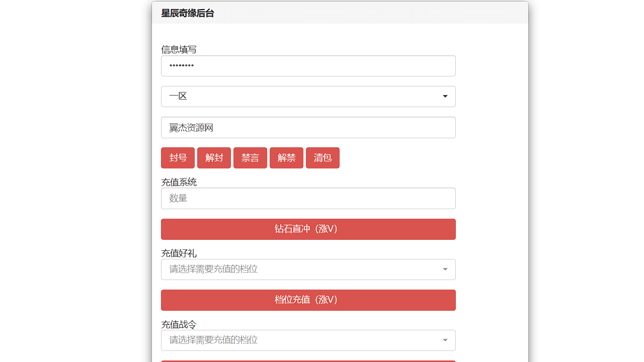
Task: Open the 充值好礼 tier selection dropdown
Action: tap(308, 269)
